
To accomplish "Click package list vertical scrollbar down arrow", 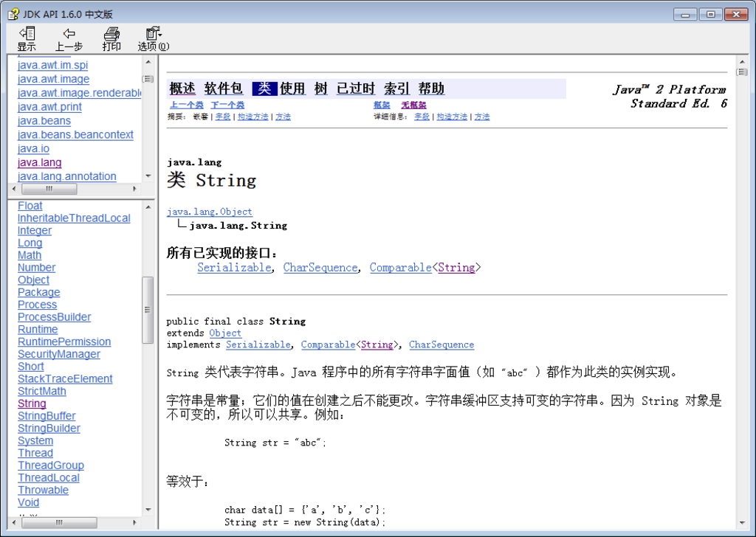I will 148,176.
